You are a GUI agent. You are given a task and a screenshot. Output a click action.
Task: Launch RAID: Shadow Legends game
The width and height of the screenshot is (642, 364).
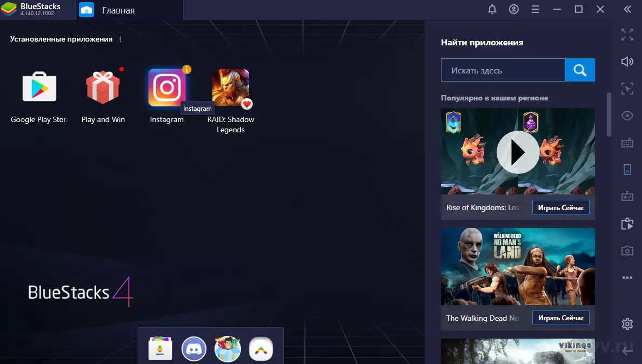click(x=231, y=87)
